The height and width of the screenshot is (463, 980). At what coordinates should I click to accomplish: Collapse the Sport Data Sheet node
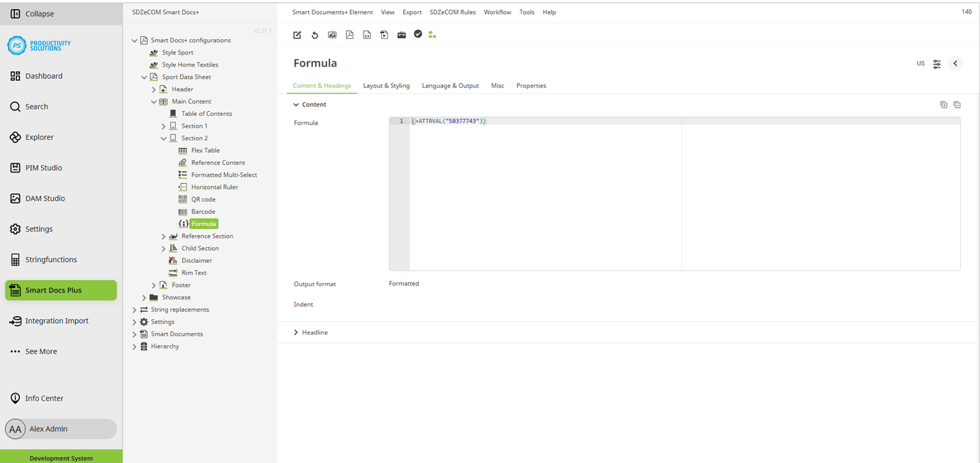[145, 77]
